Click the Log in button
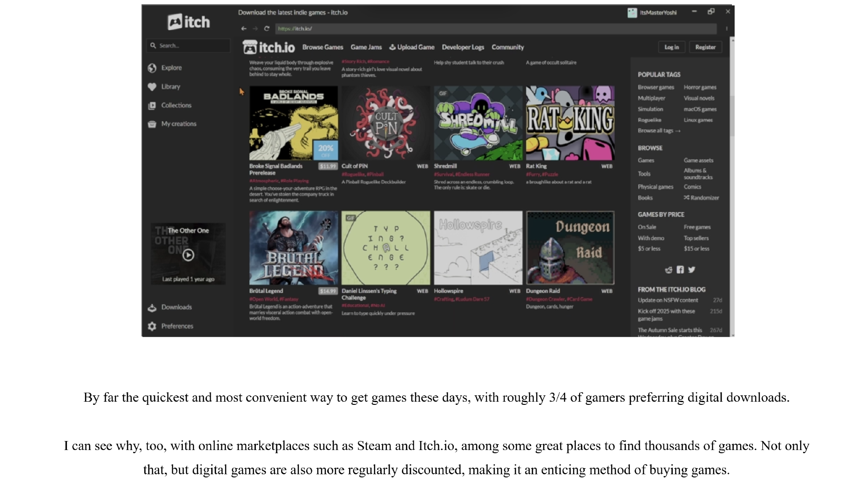 [671, 47]
